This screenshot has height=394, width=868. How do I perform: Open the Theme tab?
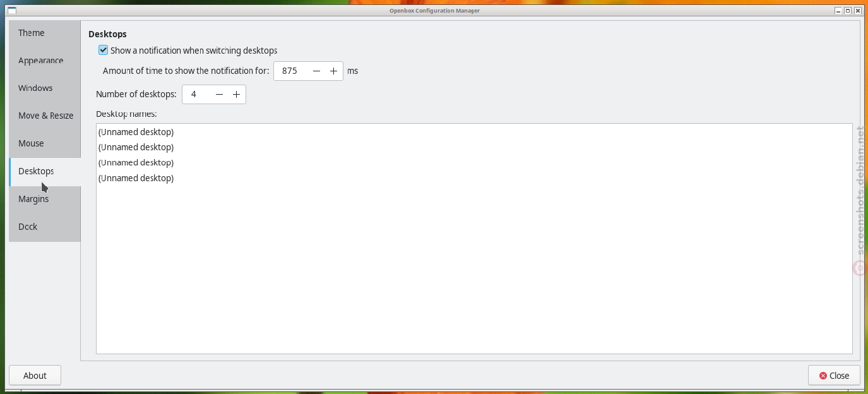coord(45,33)
